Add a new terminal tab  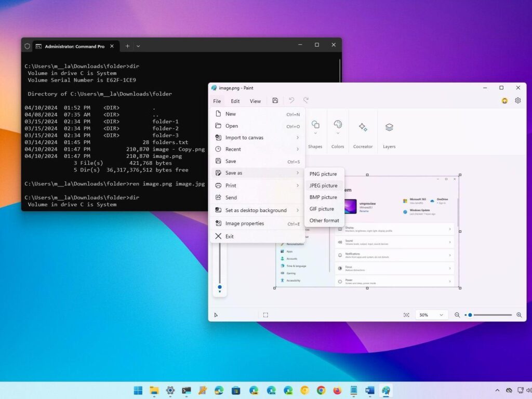128,46
